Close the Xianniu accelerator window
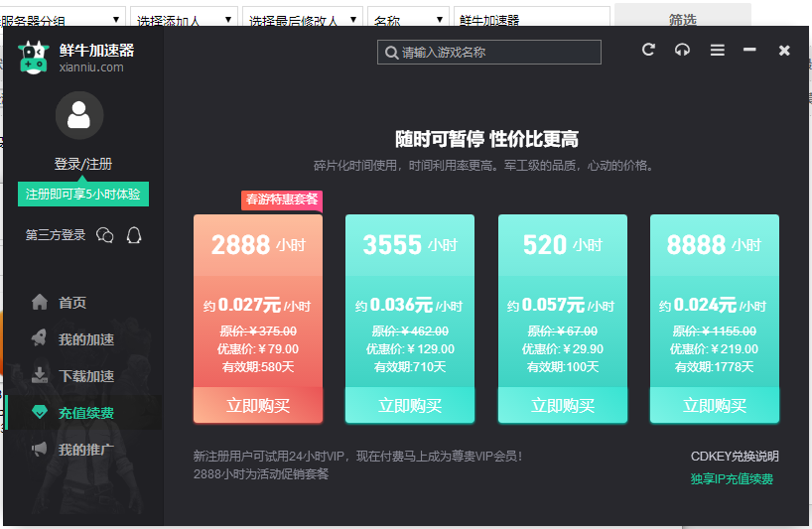Image resolution: width=812 pixels, height=529 pixels. point(784,51)
